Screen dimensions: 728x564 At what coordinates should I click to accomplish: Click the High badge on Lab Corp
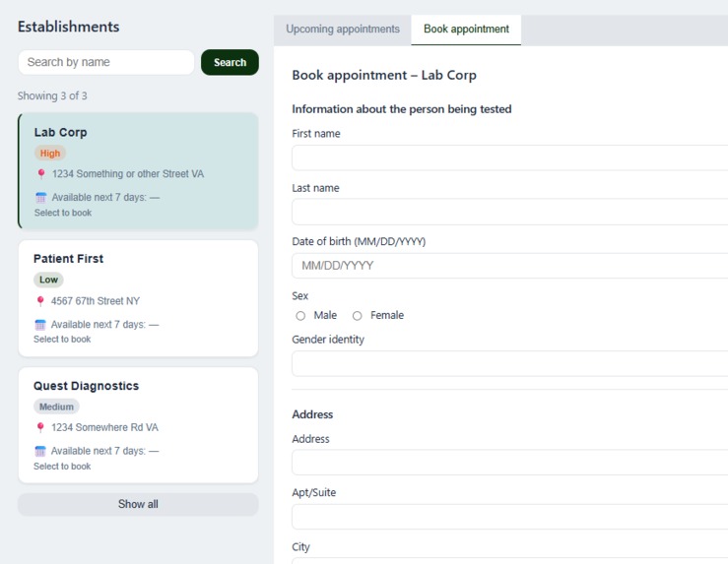coord(50,154)
